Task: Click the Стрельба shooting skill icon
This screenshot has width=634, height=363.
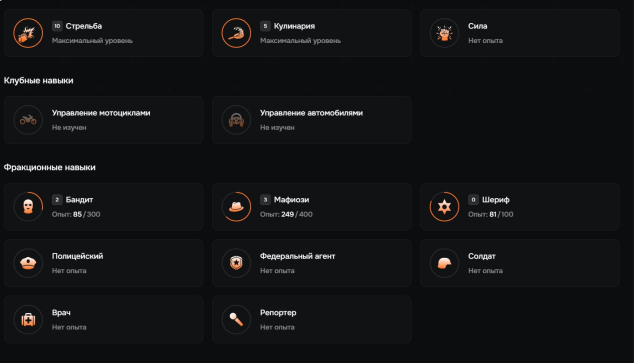Action: pyautogui.click(x=28, y=33)
